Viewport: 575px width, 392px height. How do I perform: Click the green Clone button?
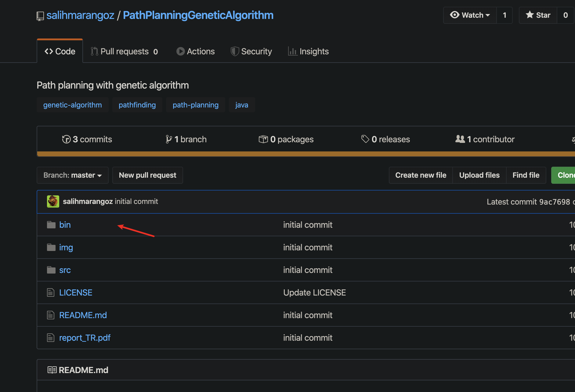click(x=563, y=175)
